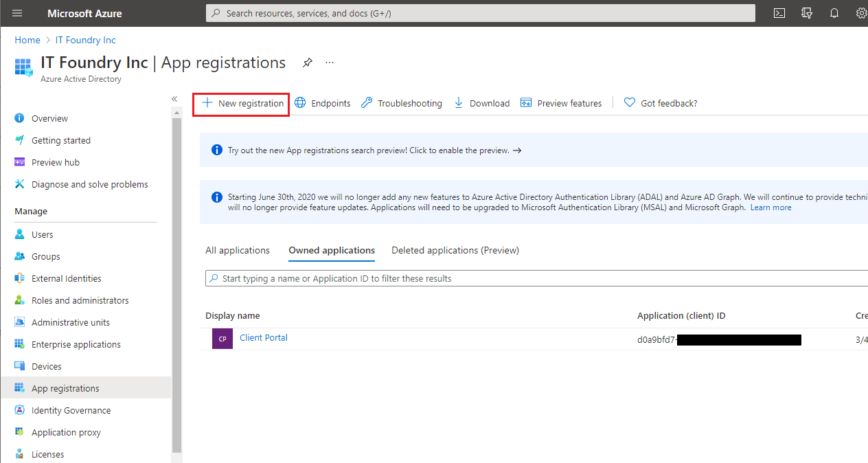Open the Azure portal hamburger menu

(17, 12)
